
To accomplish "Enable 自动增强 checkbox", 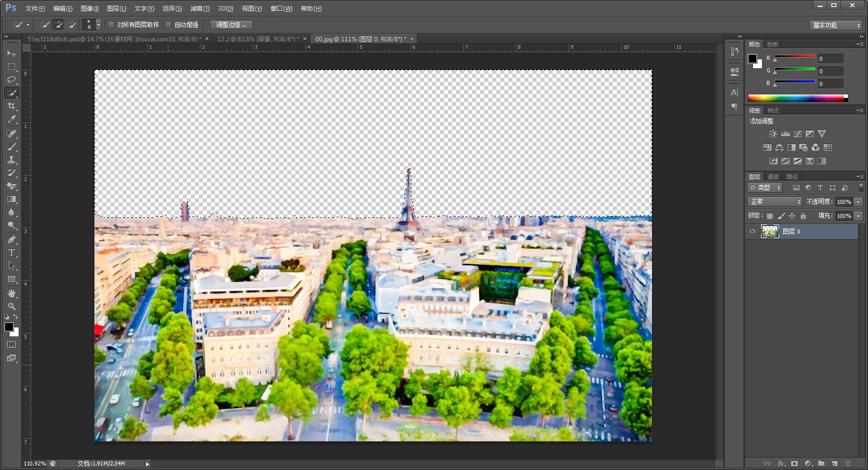I will point(169,25).
